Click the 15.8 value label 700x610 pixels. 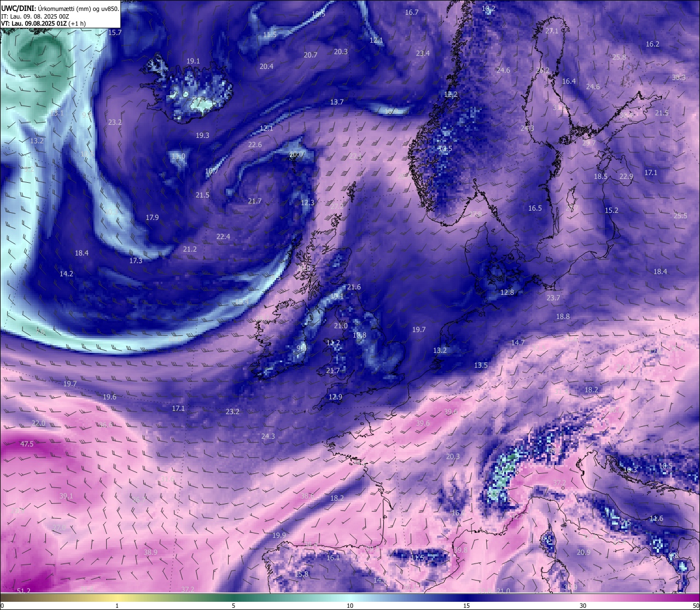pyautogui.click(x=302, y=574)
